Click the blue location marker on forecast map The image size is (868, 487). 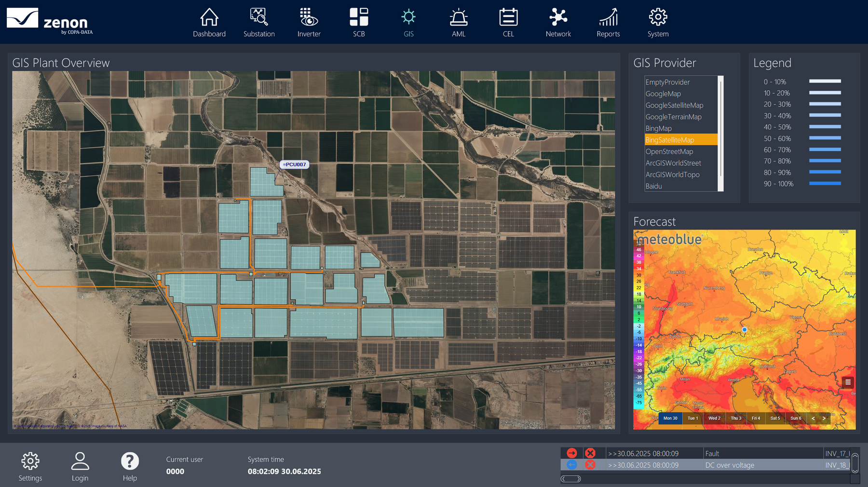tap(745, 330)
